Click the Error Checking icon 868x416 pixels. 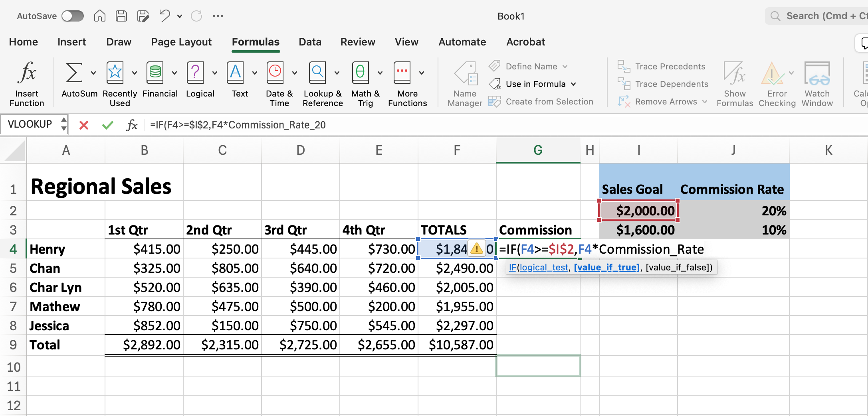click(x=772, y=73)
